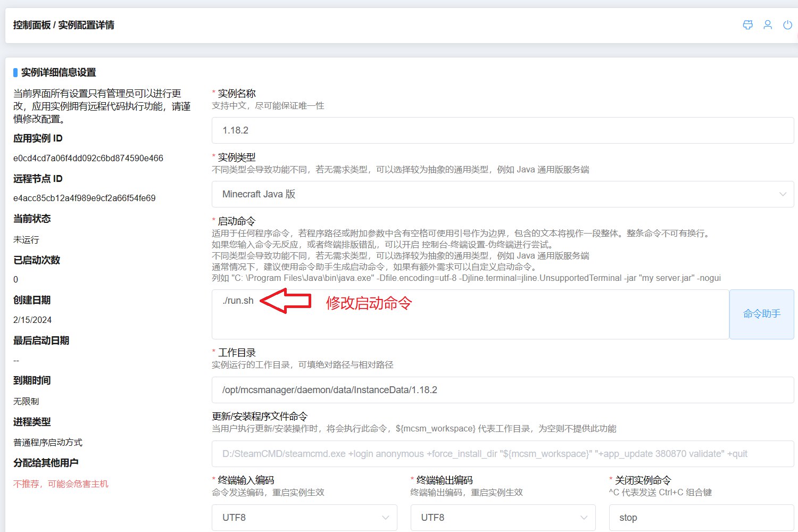Click the red 不推荐,可能会危害主机 text
Screen dimensions: 798x532
click(61, 484)
